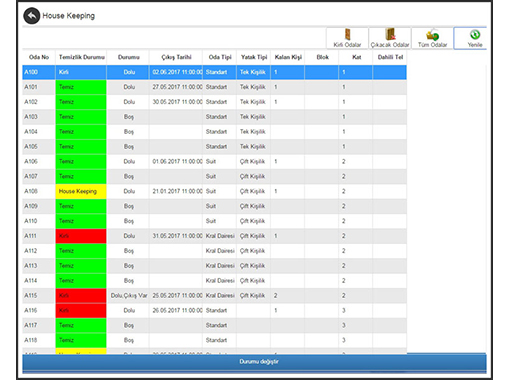Sort by Blok column header

[322, 57]
